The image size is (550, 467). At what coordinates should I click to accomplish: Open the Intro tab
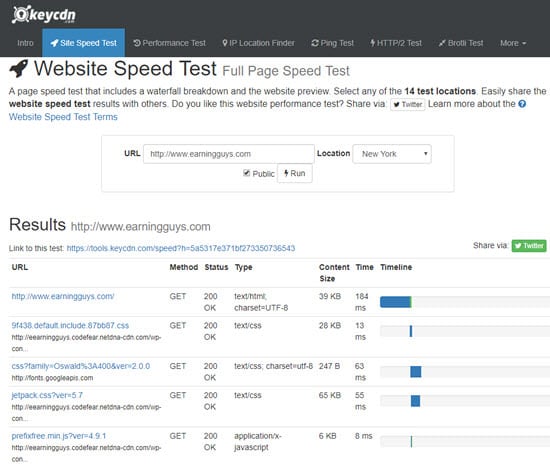25,43
